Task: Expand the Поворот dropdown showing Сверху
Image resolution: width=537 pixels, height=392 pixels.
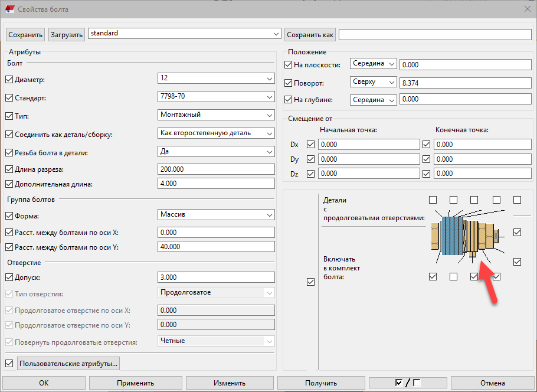Action: [374, 82]
